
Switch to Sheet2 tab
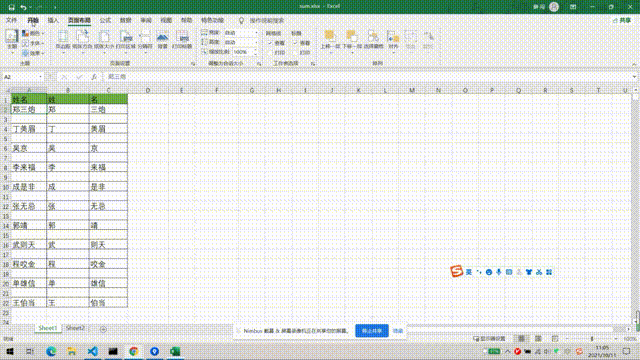tap(76, 328)
